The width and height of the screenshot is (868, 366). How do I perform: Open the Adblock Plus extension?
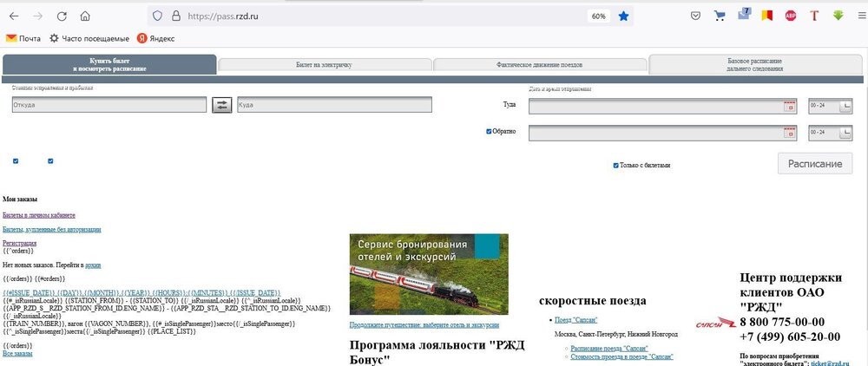pyautogui.click(x=791, y=16)
